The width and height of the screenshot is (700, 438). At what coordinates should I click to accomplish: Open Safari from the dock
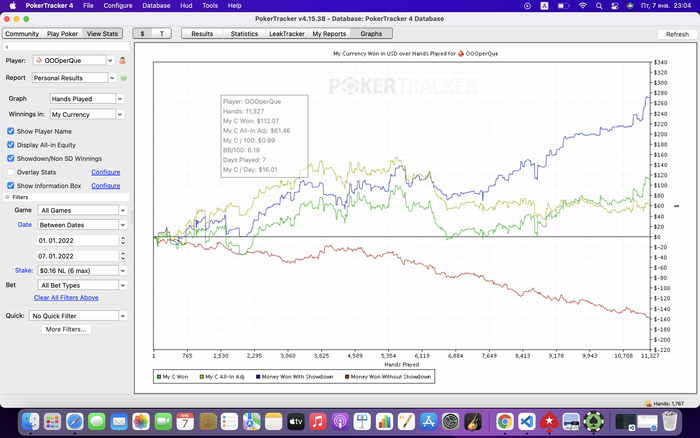click(75, 421)
